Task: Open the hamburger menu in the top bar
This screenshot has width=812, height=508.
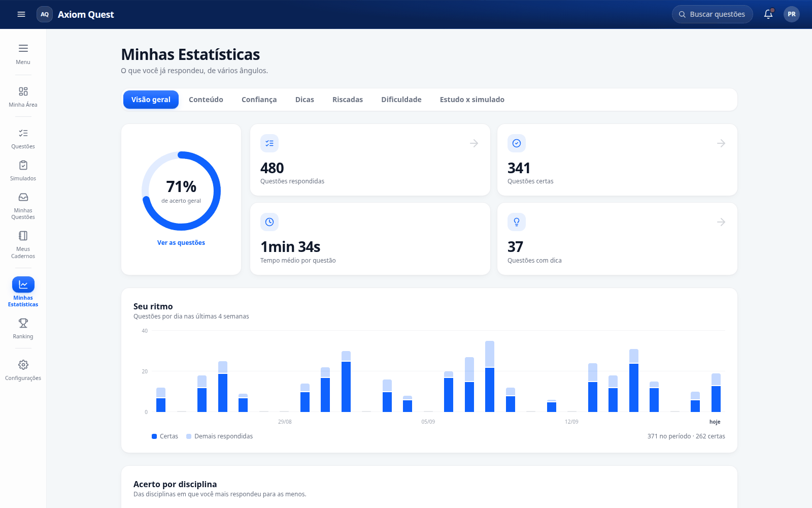Action: pyautogui.click(x=21, y=14)
